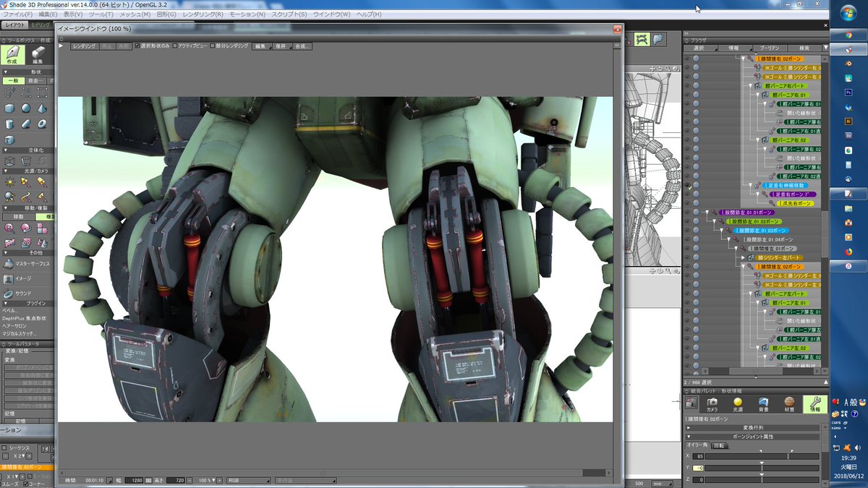Viewport: 868px width, 488px height.
Task: Open Google Chrome from the taskbar
Action: click(850, 34)
